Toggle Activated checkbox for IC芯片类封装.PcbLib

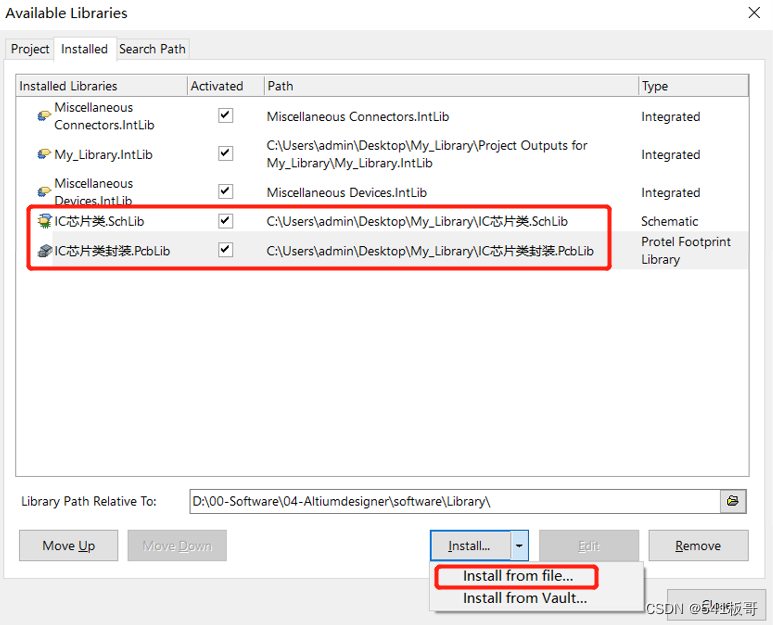225,250
